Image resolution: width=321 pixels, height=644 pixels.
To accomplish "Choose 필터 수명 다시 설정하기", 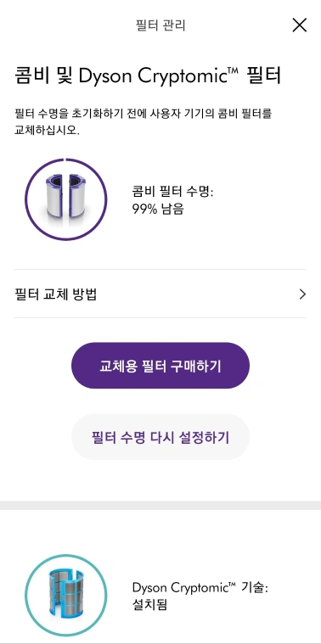I will point(160,437).
